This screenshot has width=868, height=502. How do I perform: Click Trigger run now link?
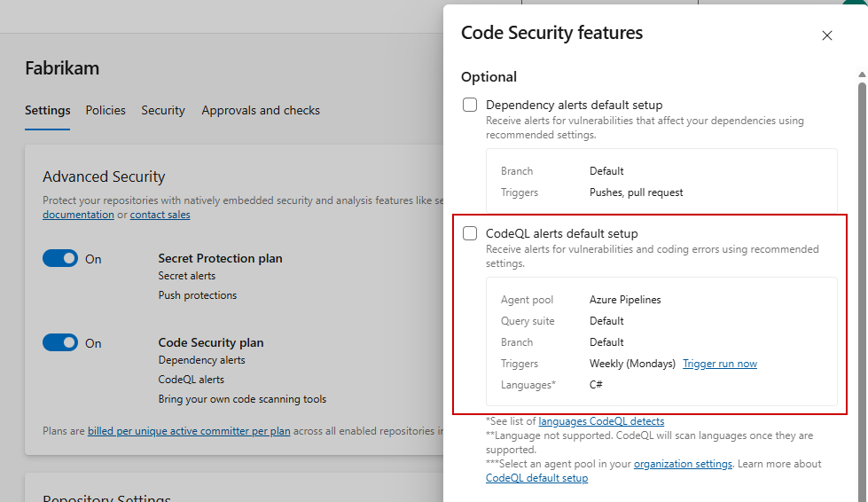pos(719,364)
